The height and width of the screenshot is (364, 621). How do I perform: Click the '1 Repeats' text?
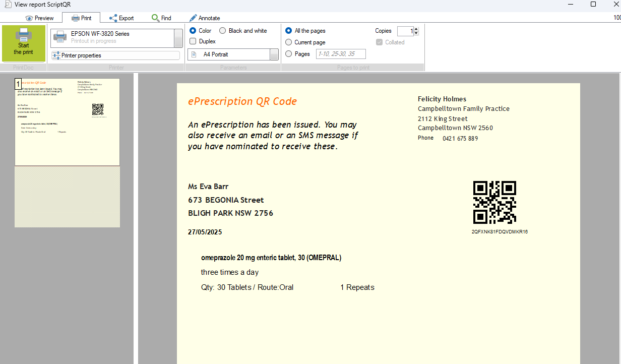point(357,287)
